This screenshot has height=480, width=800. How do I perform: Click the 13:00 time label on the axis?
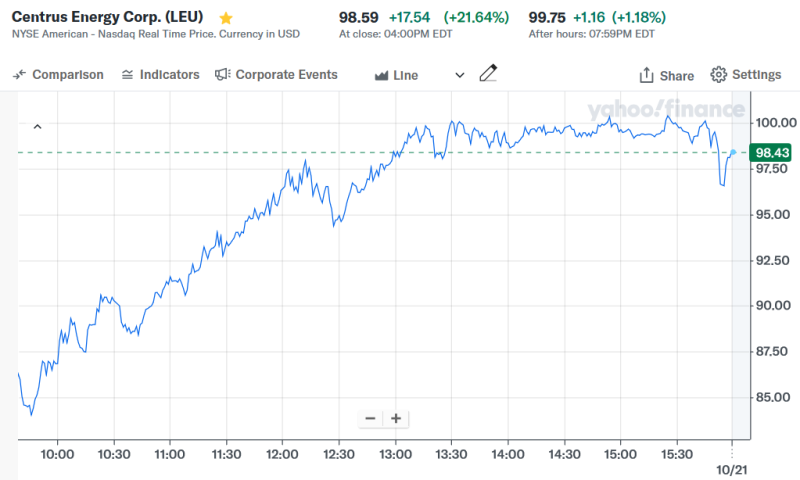[x=396, y=454]
